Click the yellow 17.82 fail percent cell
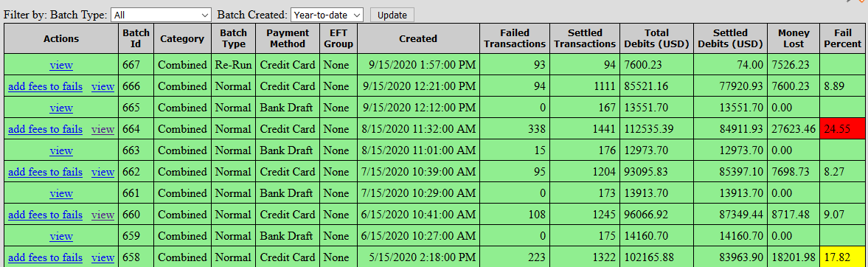868x267 pixels. tap(842, 257)
